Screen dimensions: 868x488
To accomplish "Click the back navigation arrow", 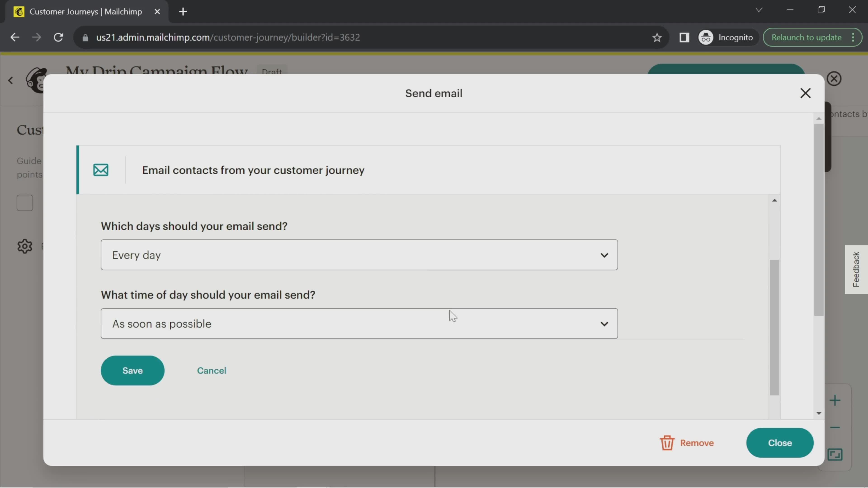I will 15,38.
